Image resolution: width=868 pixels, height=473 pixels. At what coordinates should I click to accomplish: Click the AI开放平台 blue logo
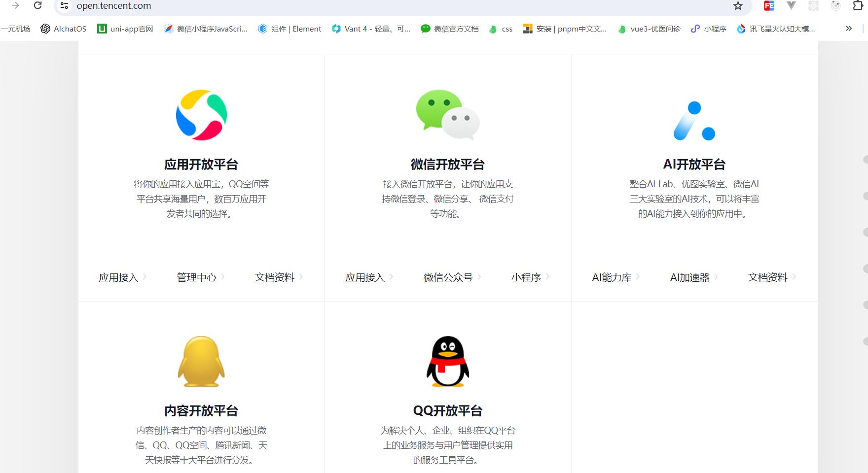(694, 121)
